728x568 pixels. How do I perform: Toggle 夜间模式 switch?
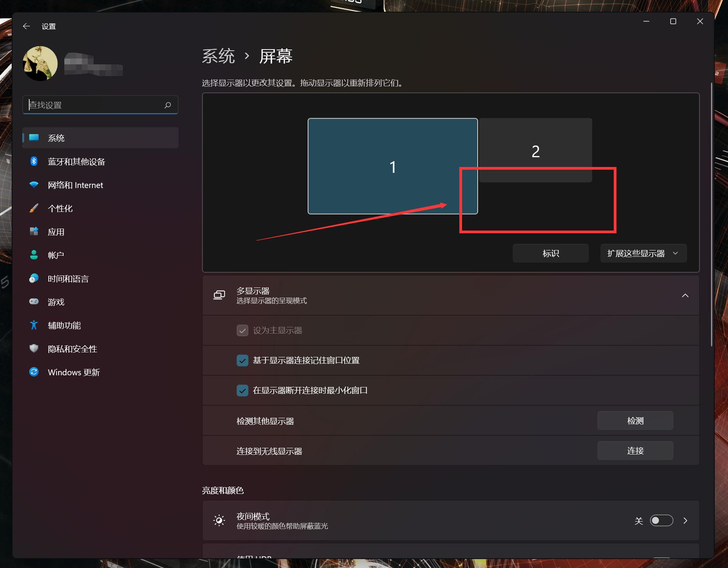[662, 520]
